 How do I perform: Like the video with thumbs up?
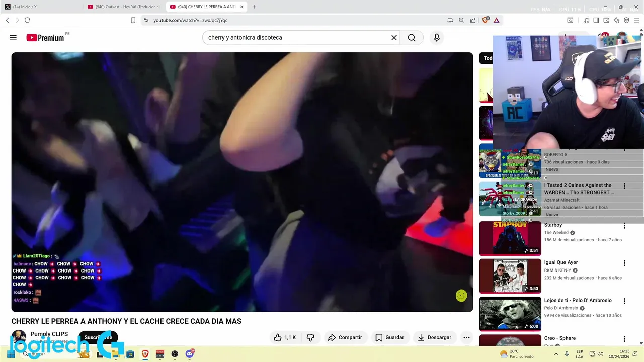tap(285, 337)
